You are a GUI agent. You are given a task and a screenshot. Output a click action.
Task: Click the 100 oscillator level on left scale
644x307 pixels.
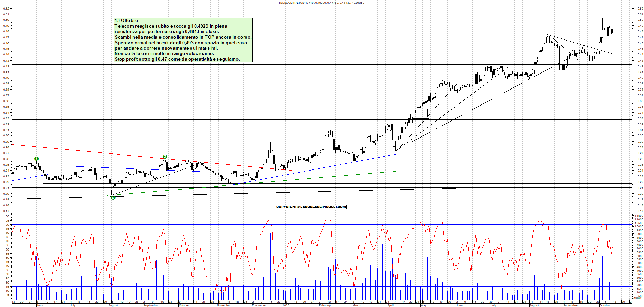tap(6, 216)
